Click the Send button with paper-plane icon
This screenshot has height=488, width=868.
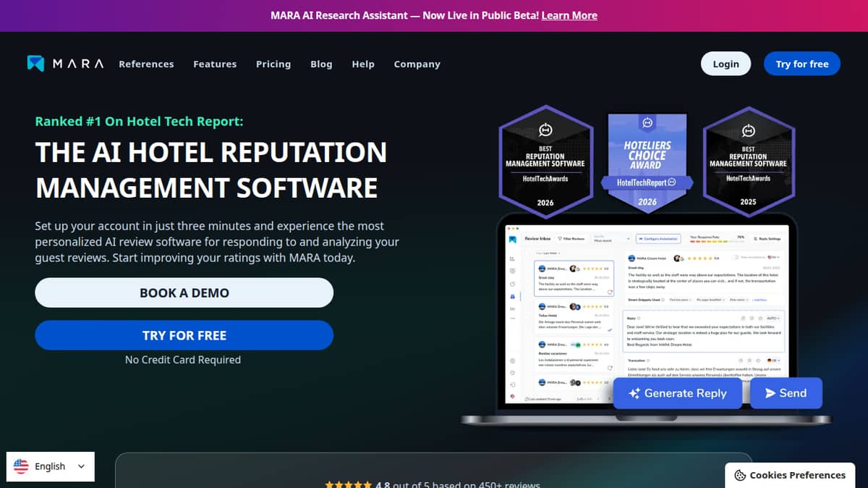pyautogui.click(x=786, y=393)
